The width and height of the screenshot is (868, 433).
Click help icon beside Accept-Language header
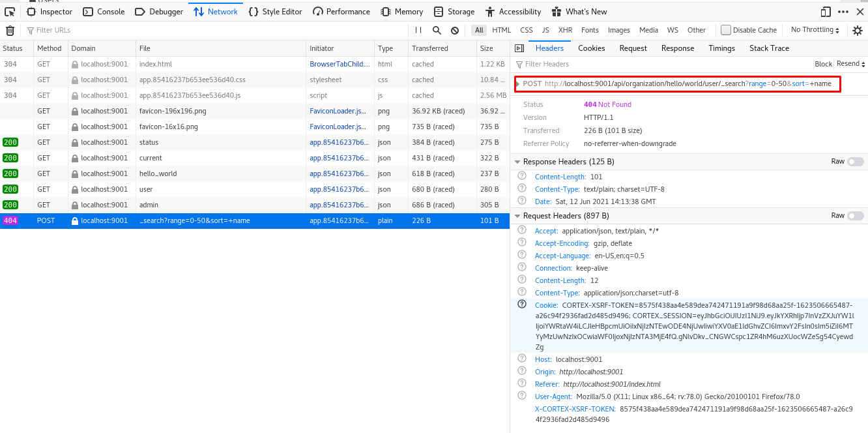click(x=521, y=256)
